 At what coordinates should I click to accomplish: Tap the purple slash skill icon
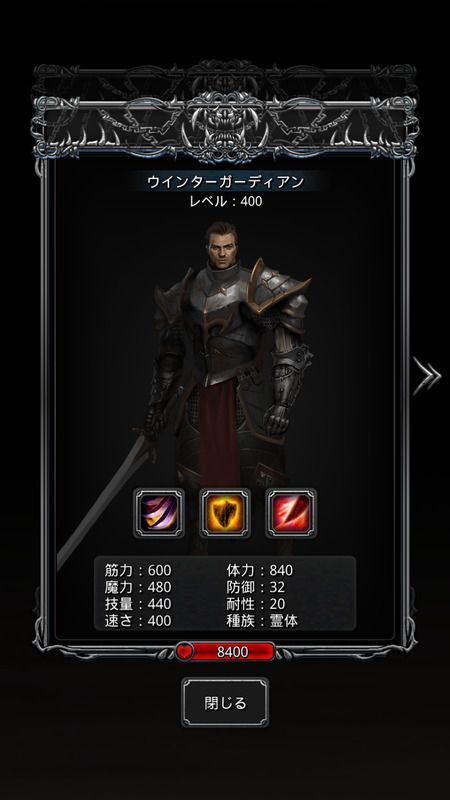[x=159, y=513]
